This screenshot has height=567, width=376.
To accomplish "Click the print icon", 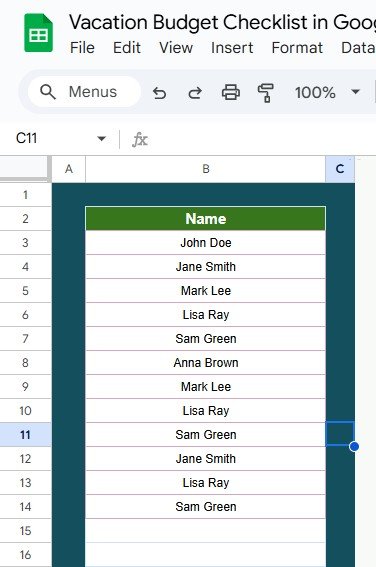I will (231, 92).
